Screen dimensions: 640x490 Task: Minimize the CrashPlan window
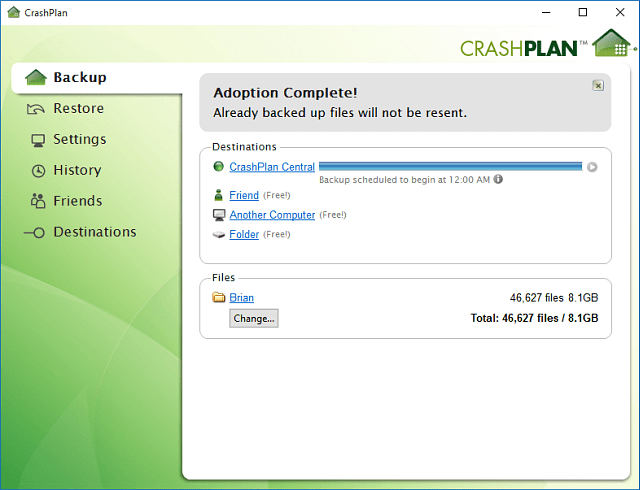pos(546,13)
